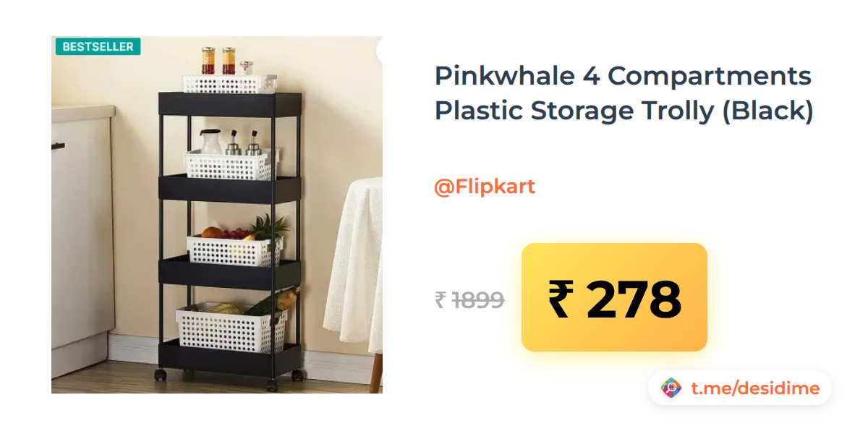Click the struck-through 1899 original price
The image size is (868, 434).
478,299
